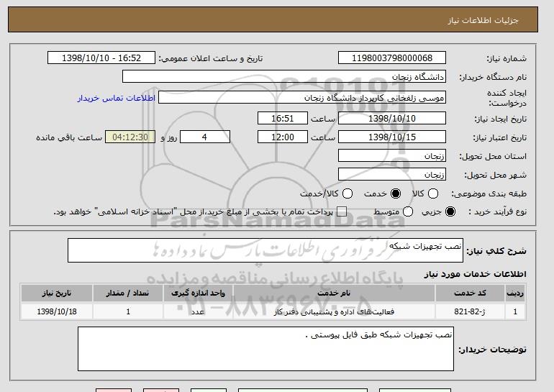Click ردیف column header
The width and height of the screenshot is (554, 392).
(515, 293)
